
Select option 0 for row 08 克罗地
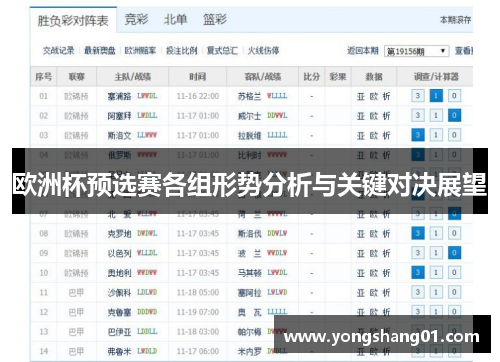[454, 233]
